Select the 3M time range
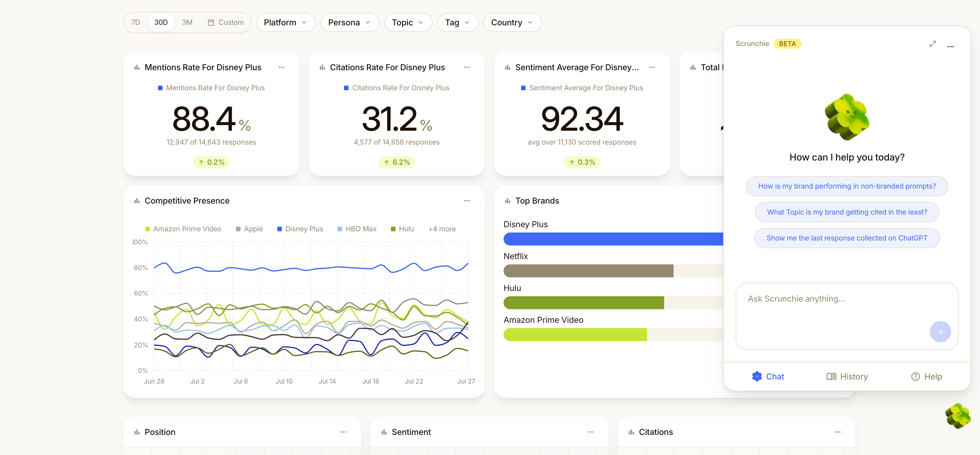 coord(187,22)
